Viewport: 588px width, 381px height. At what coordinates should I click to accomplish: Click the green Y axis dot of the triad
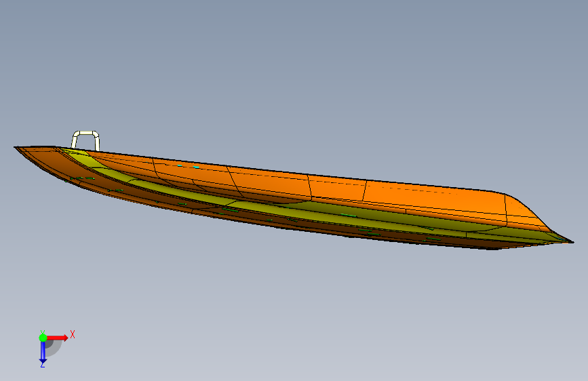point(43,338)
